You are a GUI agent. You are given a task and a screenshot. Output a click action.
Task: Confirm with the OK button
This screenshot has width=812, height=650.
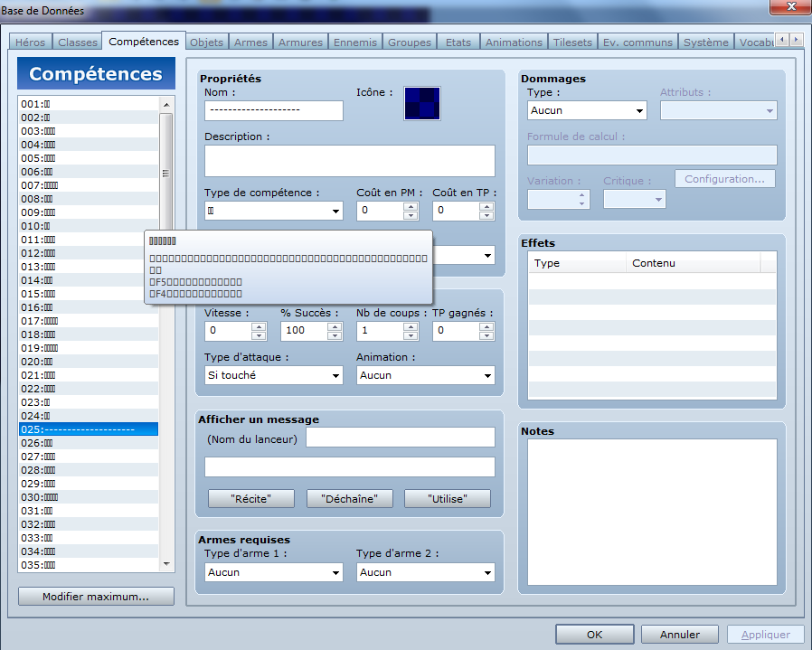(594, 635)
